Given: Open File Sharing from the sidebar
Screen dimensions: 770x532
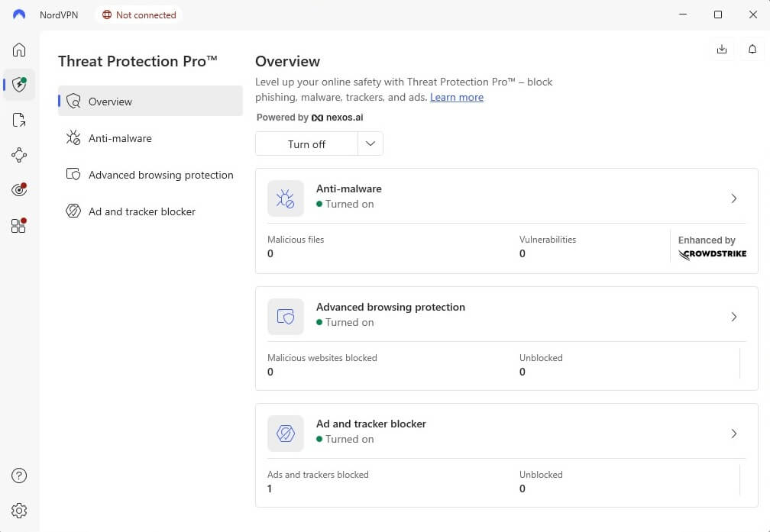Looking at the screenshot, I should (x=19, y=120).
